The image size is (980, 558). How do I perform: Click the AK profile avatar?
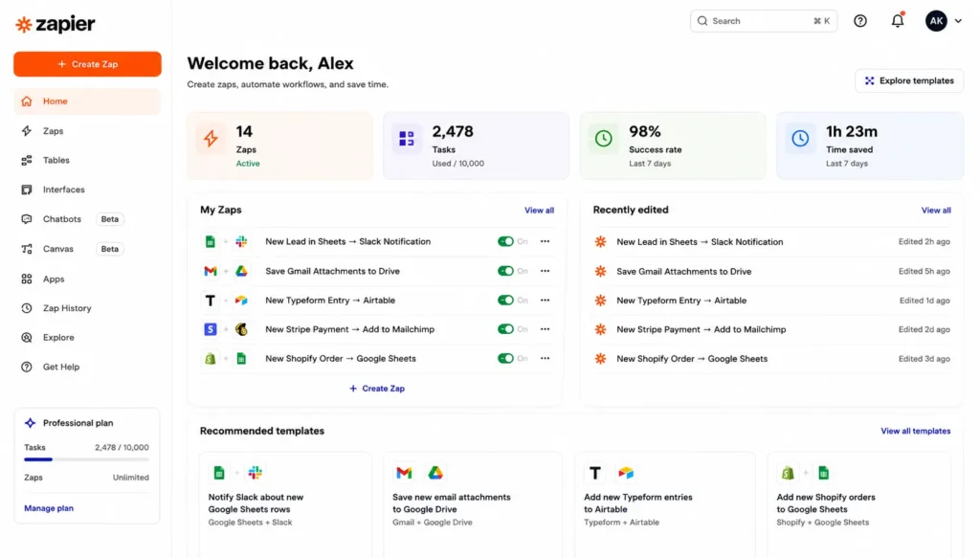(936, 21)
